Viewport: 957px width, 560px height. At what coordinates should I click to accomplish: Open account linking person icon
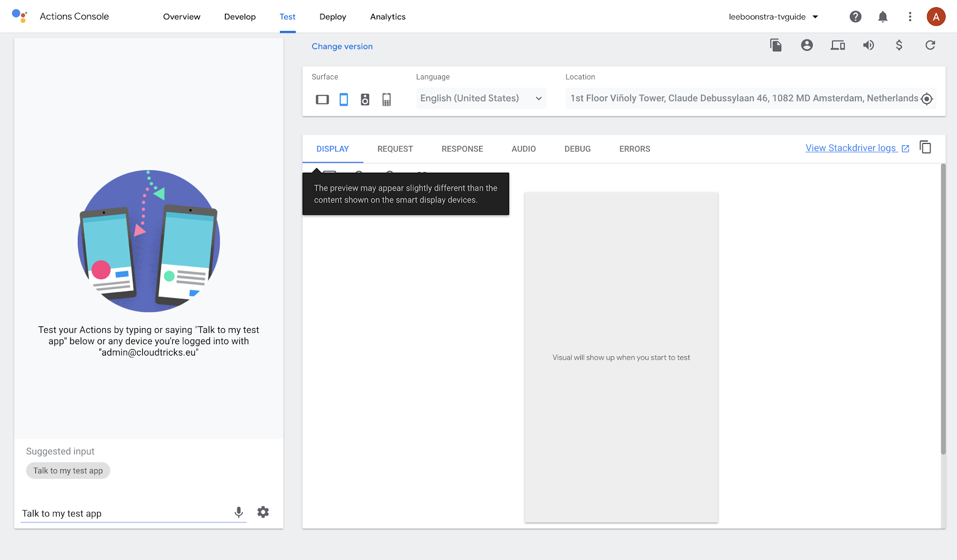point(807,45)
